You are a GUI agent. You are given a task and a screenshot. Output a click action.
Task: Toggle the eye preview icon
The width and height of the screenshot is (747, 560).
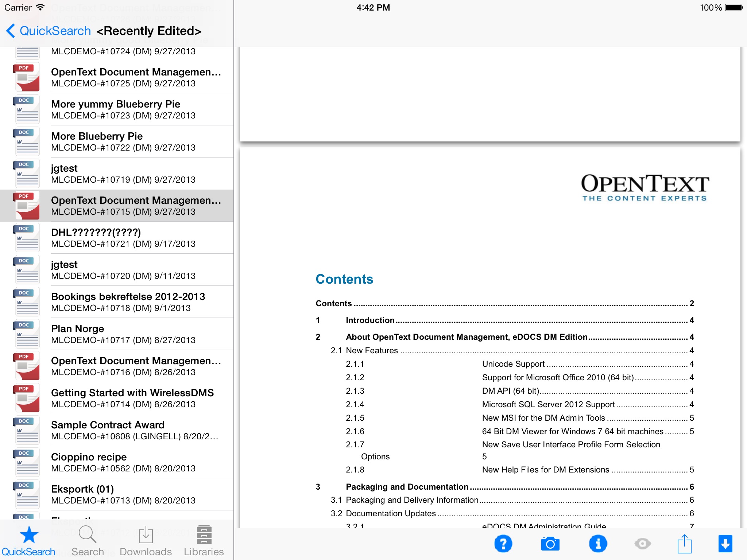pos(643,544)
